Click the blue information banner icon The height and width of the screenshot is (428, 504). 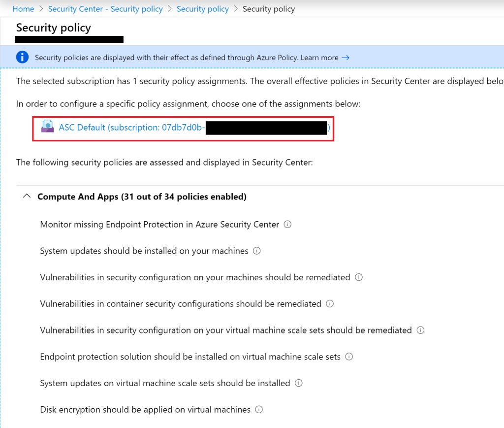[x=23, y=57]
